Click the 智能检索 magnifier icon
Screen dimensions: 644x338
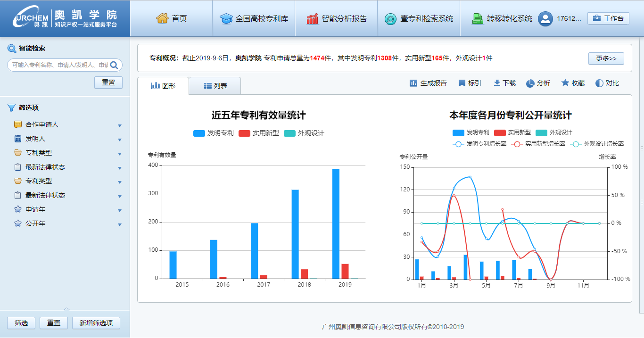[x=11, y=48]
